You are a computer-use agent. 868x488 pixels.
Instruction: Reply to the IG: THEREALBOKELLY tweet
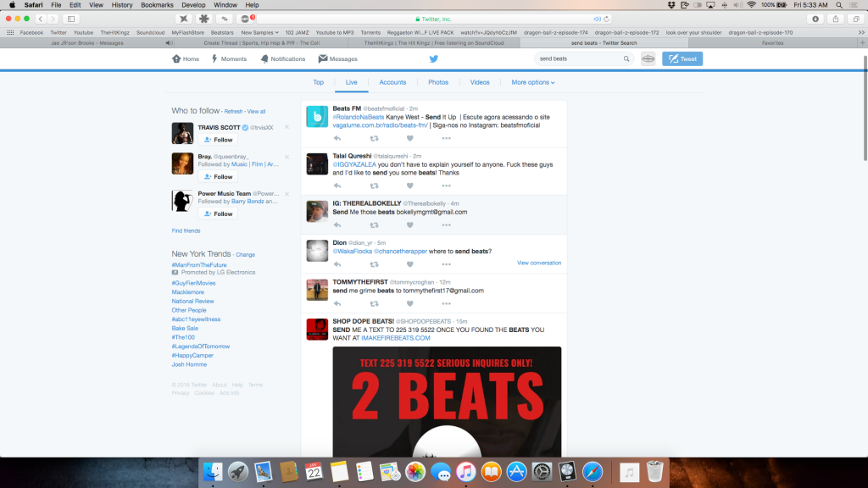pyautogui.click(x=337, y=225)
